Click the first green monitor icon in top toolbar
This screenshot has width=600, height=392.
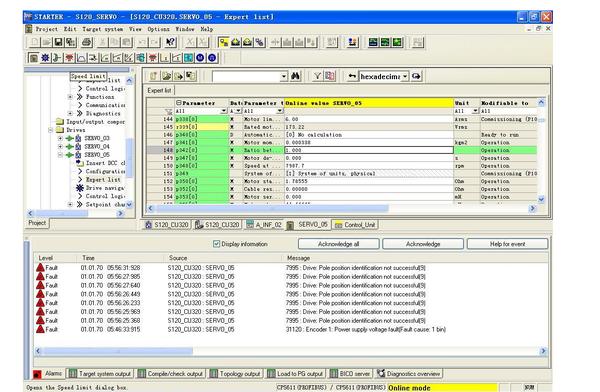point(373,42)
